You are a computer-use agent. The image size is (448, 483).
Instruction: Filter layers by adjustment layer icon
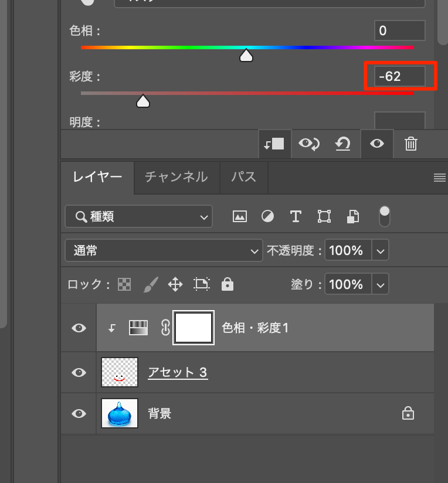267,217
